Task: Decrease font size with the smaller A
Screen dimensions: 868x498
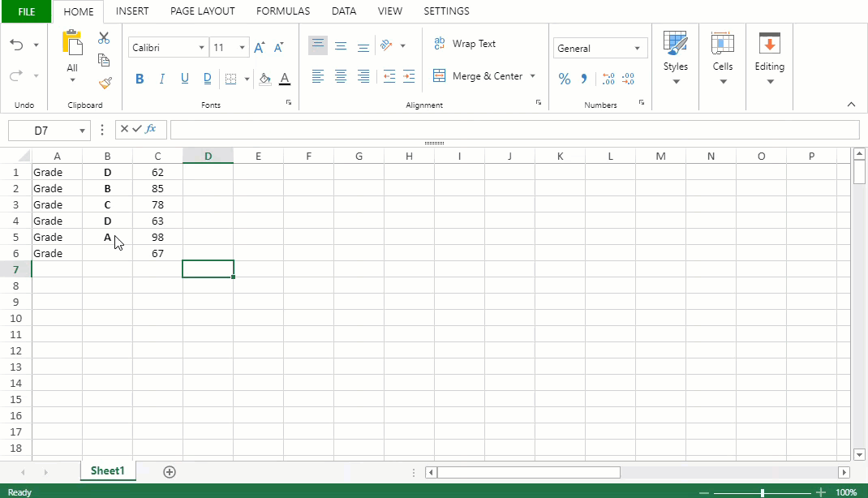Action: tap(278, 48)
